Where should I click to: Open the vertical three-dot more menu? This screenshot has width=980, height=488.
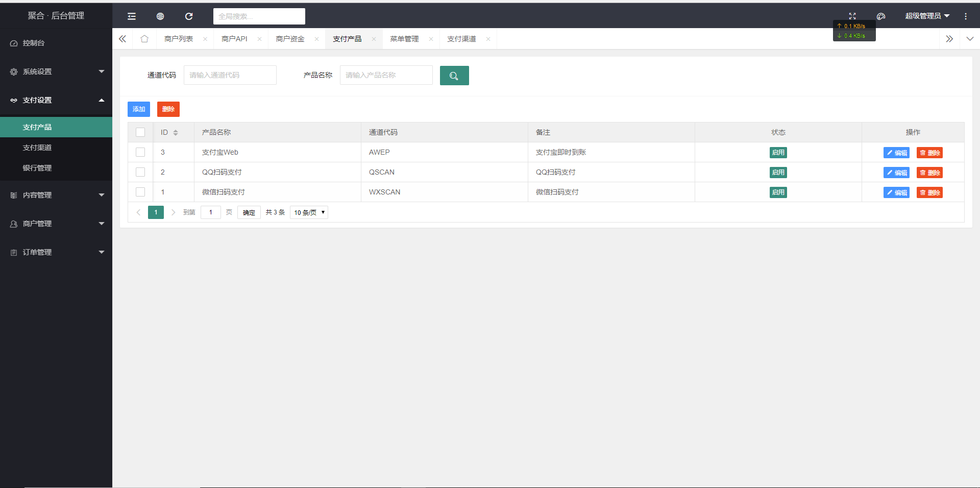pyautogui.click(x=965, y=16)
